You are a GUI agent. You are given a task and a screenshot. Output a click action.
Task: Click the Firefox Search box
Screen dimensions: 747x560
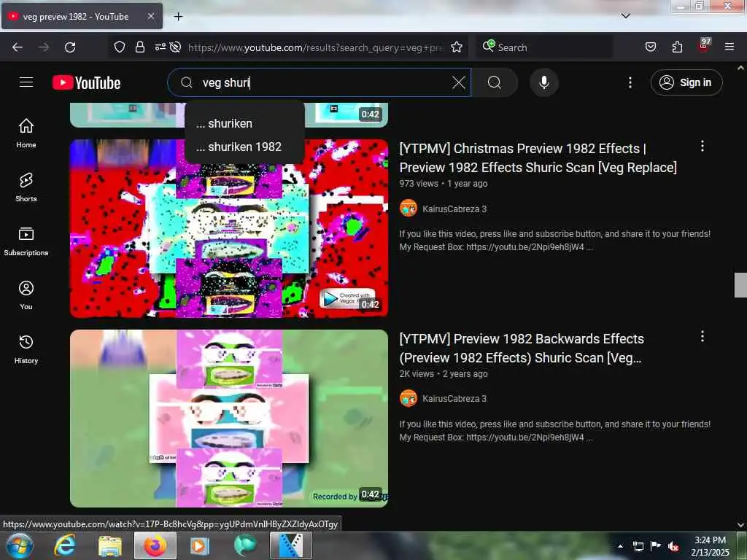click(544, 47)
